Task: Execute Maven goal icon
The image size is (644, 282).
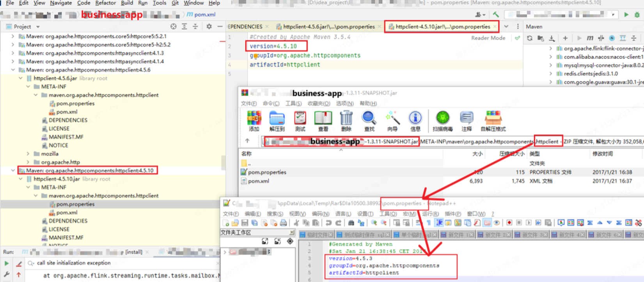Action: point(590,38)
